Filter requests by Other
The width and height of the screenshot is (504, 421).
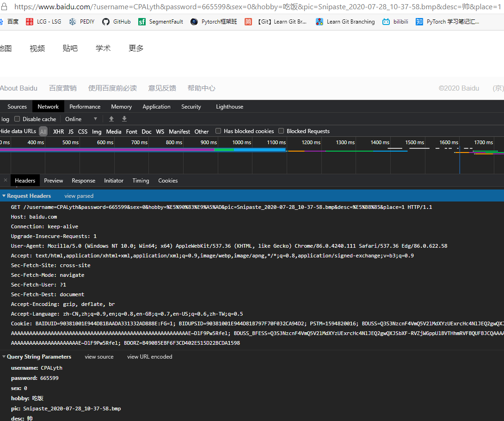(202, 131)
